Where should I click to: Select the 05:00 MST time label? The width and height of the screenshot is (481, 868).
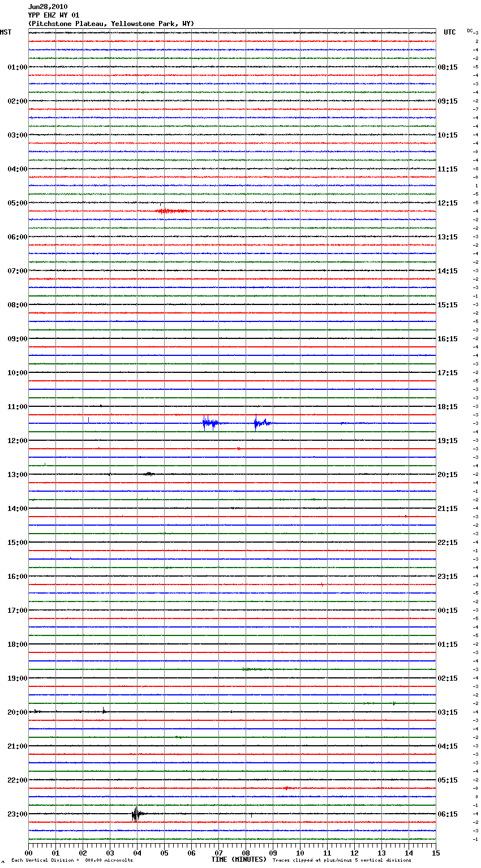click(18, 203)
